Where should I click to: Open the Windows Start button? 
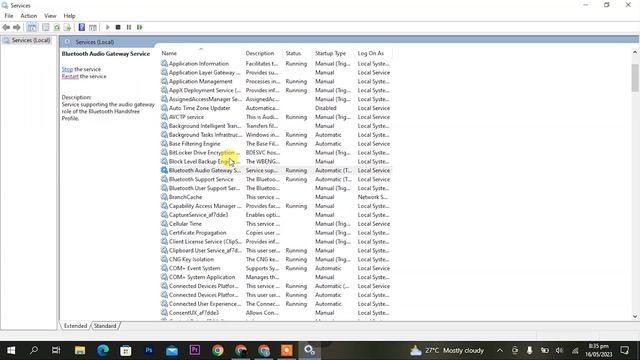[11, 350]
